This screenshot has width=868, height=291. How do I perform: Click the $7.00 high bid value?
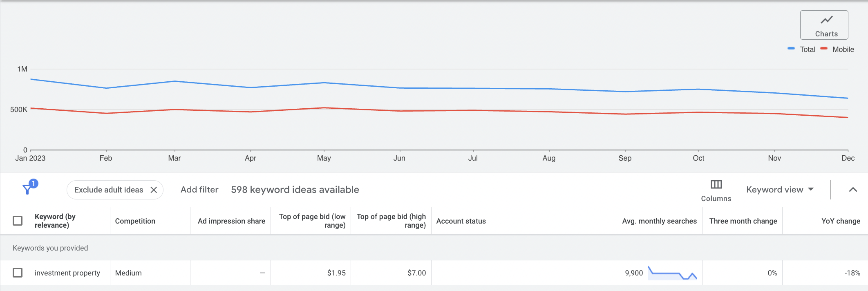click(x=416, y=273)
